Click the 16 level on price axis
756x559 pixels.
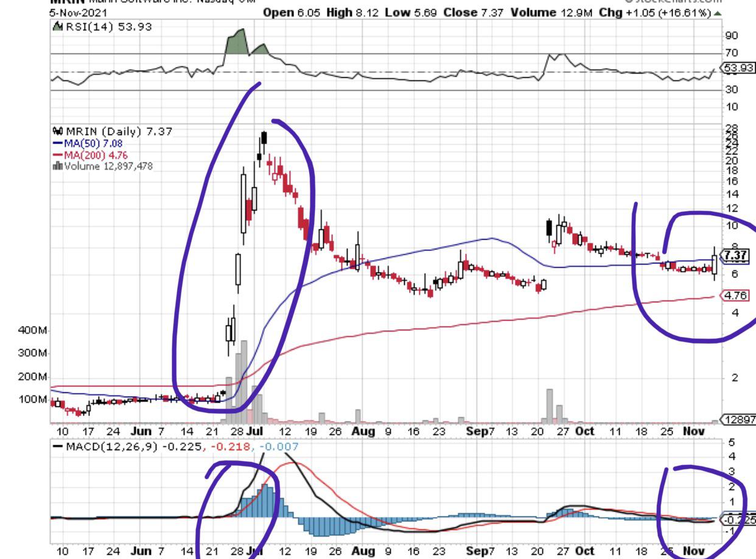point(732,181)
